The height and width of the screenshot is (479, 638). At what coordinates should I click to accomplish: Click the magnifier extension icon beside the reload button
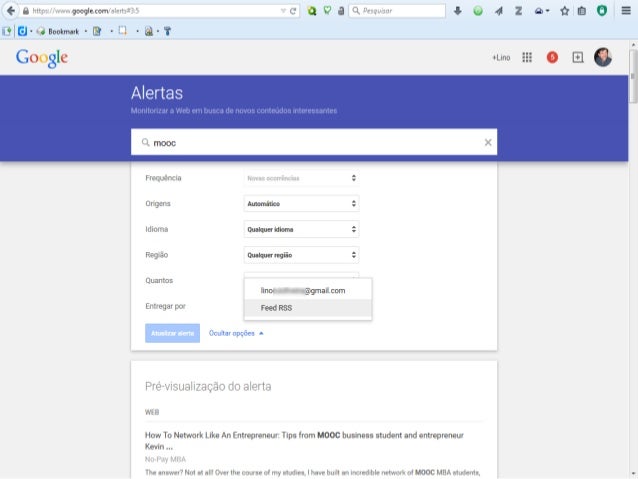(x=312, y=11)
